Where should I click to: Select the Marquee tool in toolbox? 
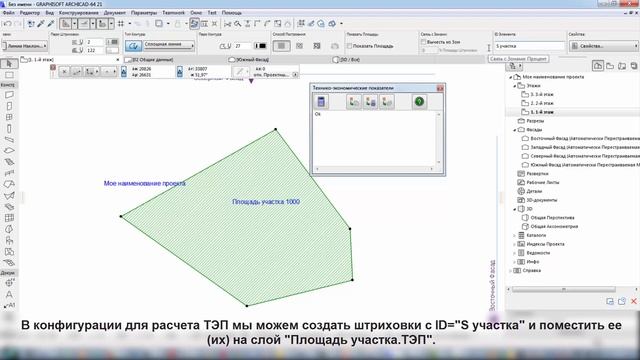(9, 75)
